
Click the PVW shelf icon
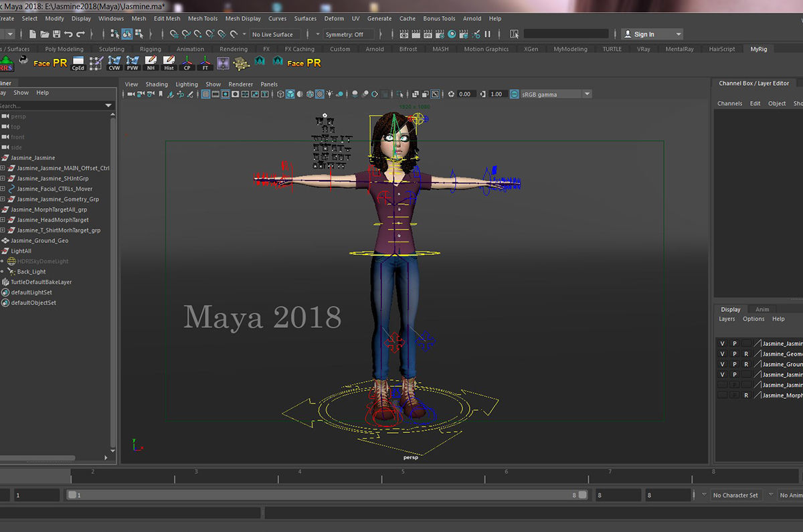pyautogui.click(x=133, y=63)
